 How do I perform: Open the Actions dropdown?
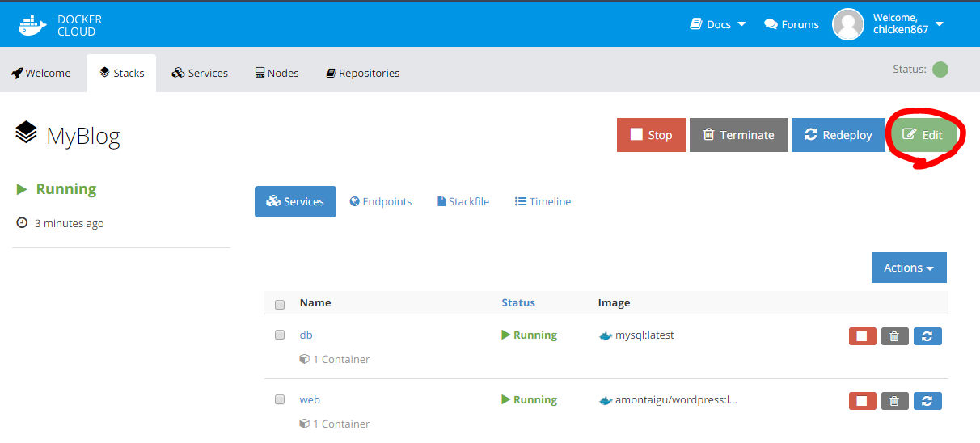909,268
